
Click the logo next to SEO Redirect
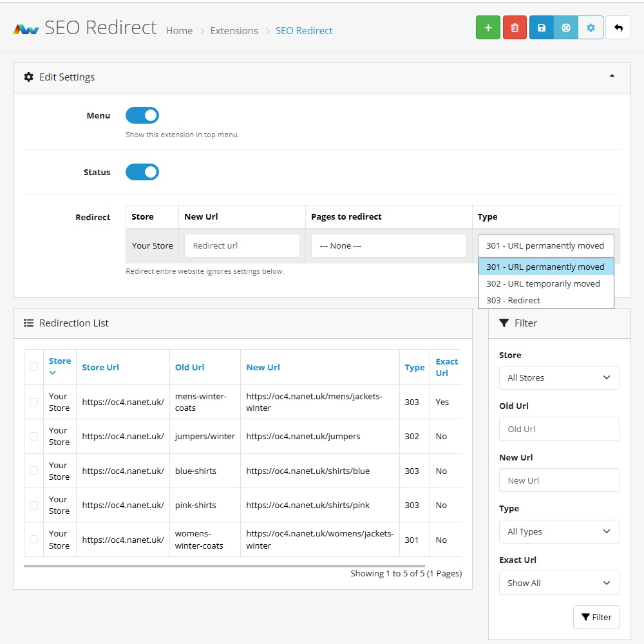26,30
